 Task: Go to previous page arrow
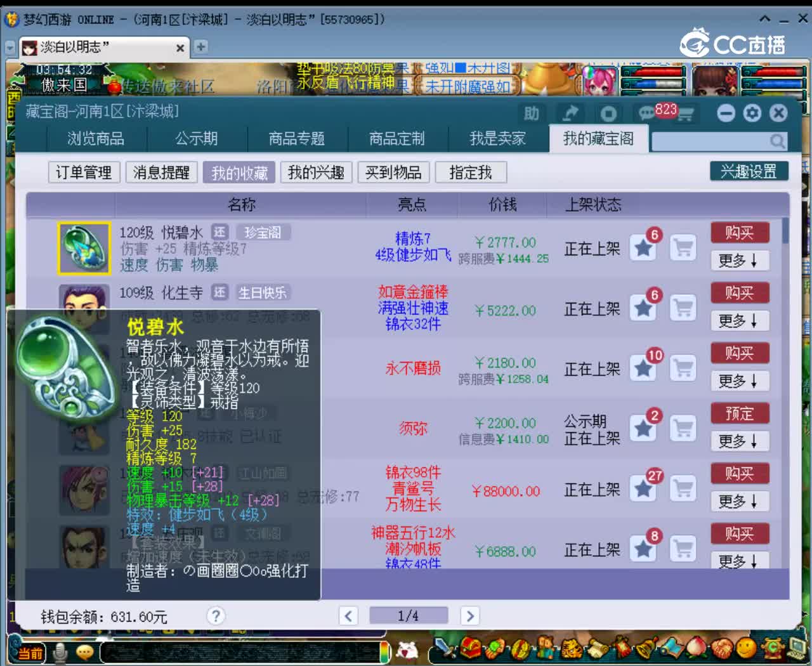348,616
